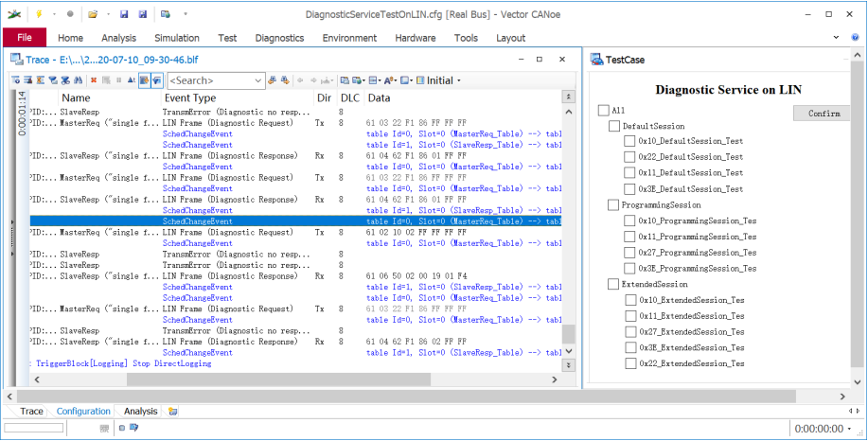Open the Simulation ribbon tab
This screenshot has height=441, width=868.
point(177,38)
